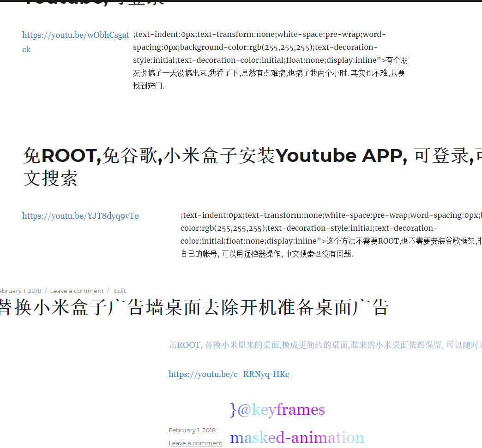The height and width of the screenshot is (448, 482).
Task: Open the youtu.be/YJT8dyq9vTo link
Action: coord(80,216)
